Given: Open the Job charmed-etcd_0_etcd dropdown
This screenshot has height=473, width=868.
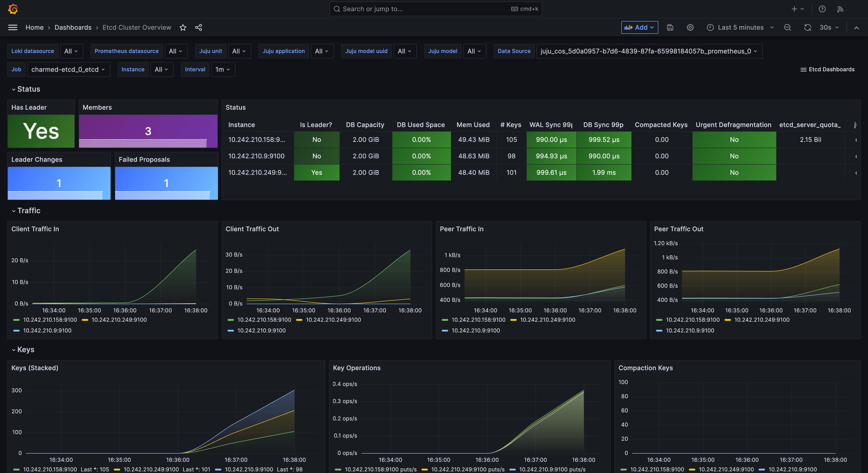Looking at the screenshot, I should 69,69.
